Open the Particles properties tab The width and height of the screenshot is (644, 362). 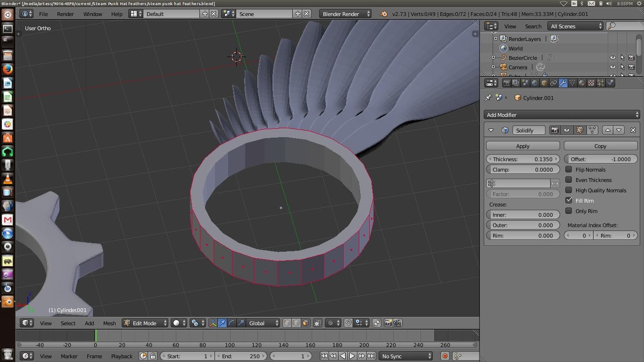[601, 83]
